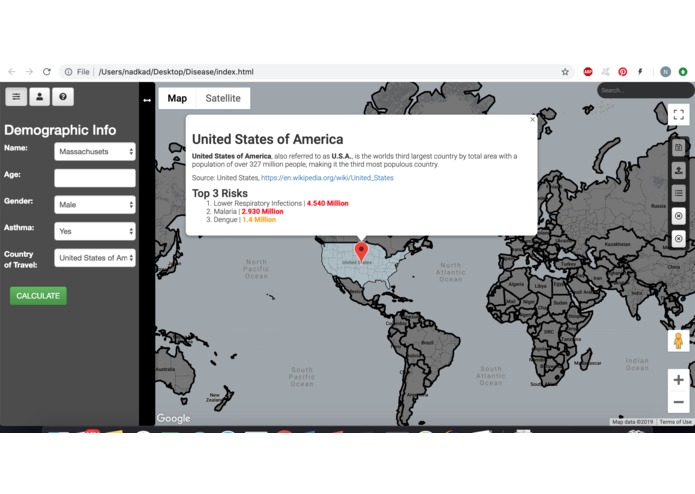This screenshot has height=494, width=695.
Task: Open the Country of Travel dropdown
Action: [95, 258]
